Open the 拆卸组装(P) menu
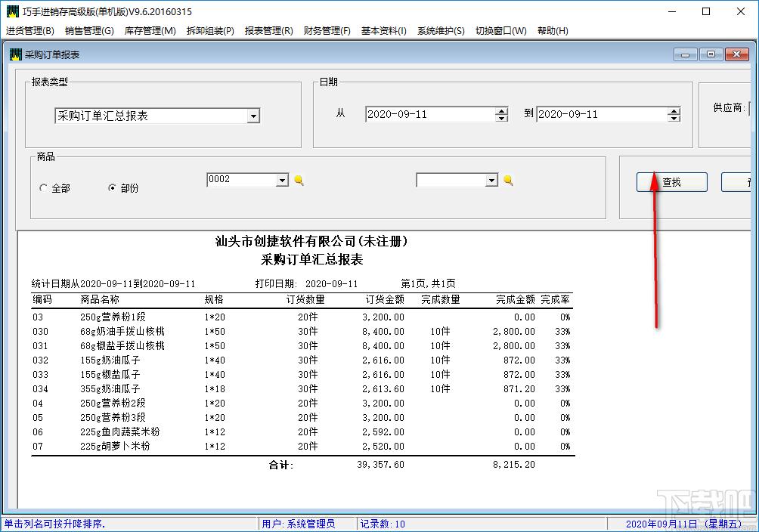 click(210, 30)
